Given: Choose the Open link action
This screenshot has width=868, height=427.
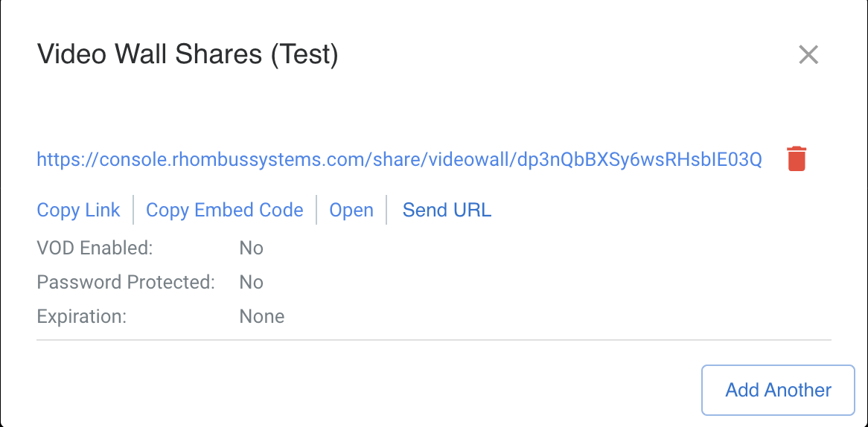Looking at the screenshot, I should (351, 210).
